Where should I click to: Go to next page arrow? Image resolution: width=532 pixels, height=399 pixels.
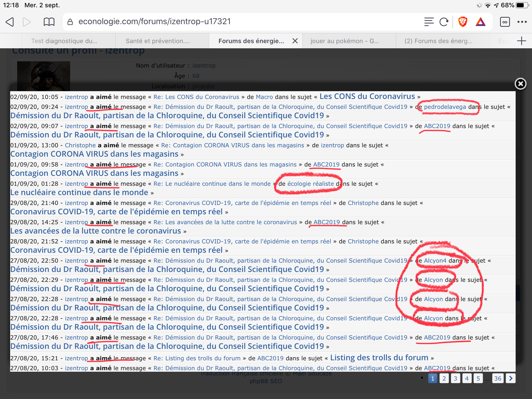511,378
